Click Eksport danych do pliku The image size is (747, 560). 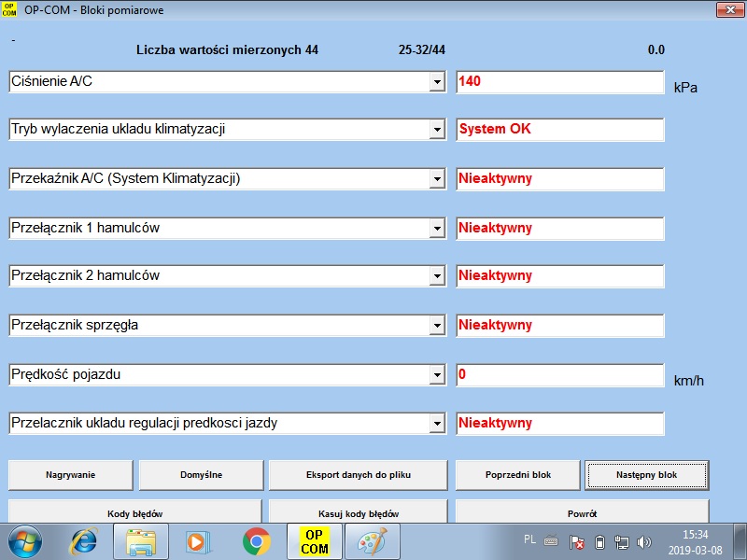pyautogui.click(x=358, y=475)
